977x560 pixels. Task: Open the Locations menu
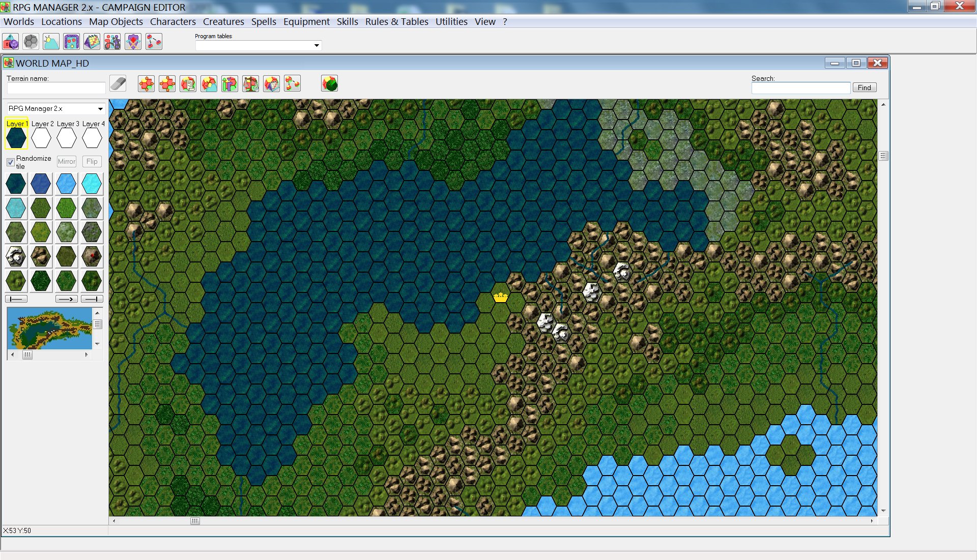(62, 21)
